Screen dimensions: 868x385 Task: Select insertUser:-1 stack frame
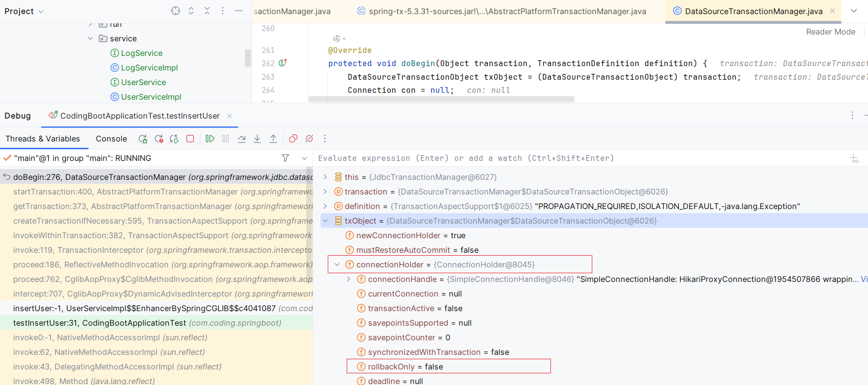(157, 308)
